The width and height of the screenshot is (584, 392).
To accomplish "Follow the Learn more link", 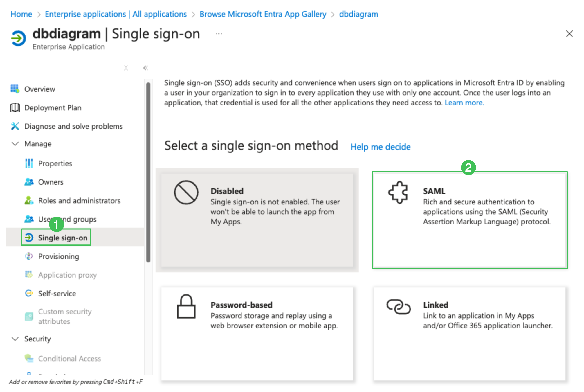I will [464, 103].
